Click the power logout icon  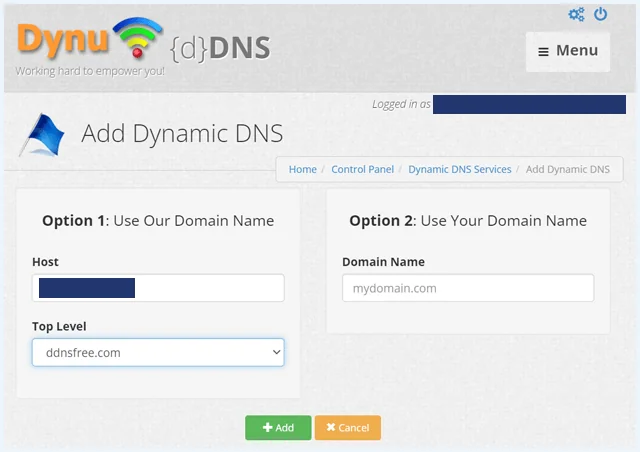[600, 14]
